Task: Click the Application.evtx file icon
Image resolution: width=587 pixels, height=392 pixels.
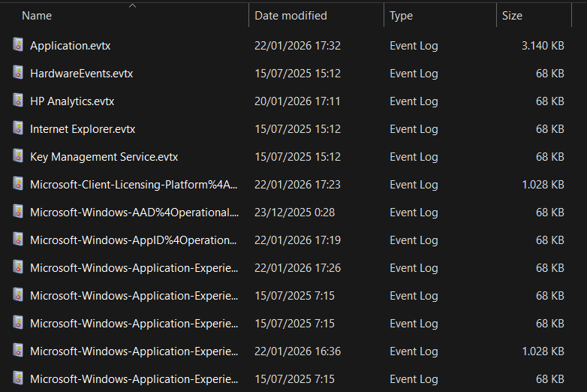Action: (x=18, y=45)
